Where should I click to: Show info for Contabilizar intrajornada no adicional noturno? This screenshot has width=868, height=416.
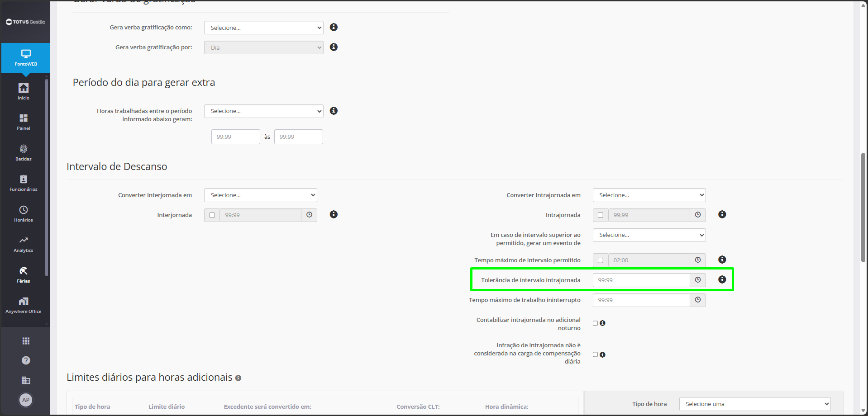(602, 323)
